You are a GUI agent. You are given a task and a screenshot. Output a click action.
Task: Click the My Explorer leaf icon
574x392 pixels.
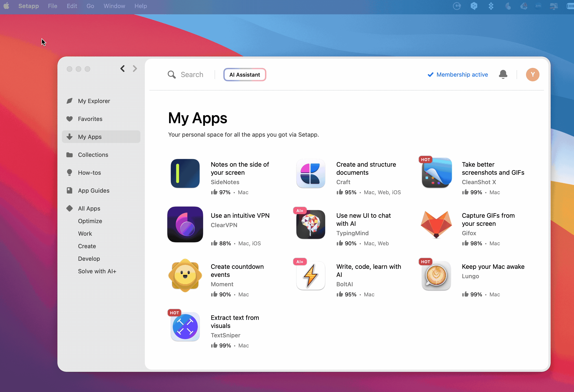[70, 101]
